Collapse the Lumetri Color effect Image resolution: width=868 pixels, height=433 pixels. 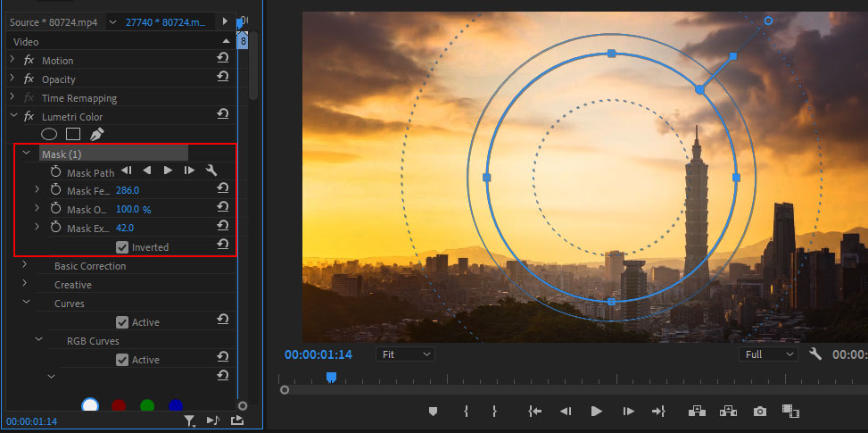click(x=12, y=116)
